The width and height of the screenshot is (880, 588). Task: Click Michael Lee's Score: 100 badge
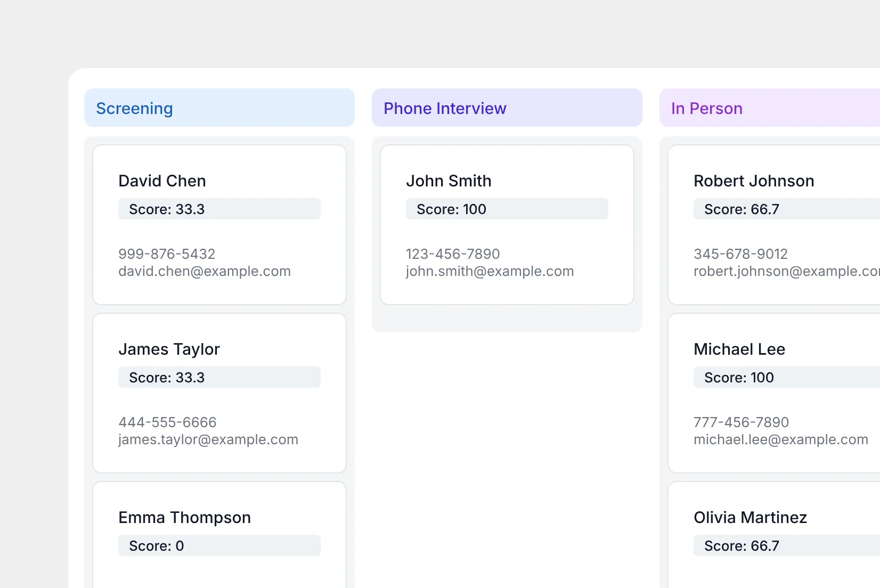[787, 377]
